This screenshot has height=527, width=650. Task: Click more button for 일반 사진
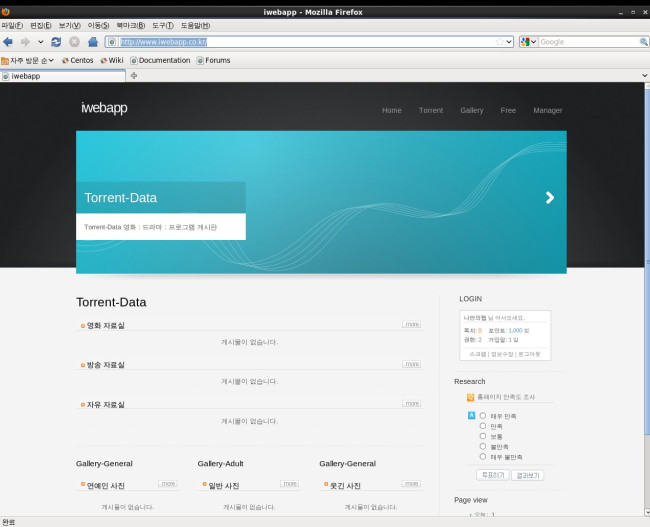point(290,483)
